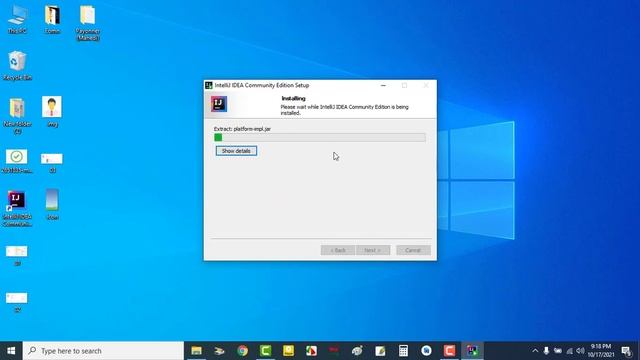Select the green checkmark file on desktop

click(17, 161)
